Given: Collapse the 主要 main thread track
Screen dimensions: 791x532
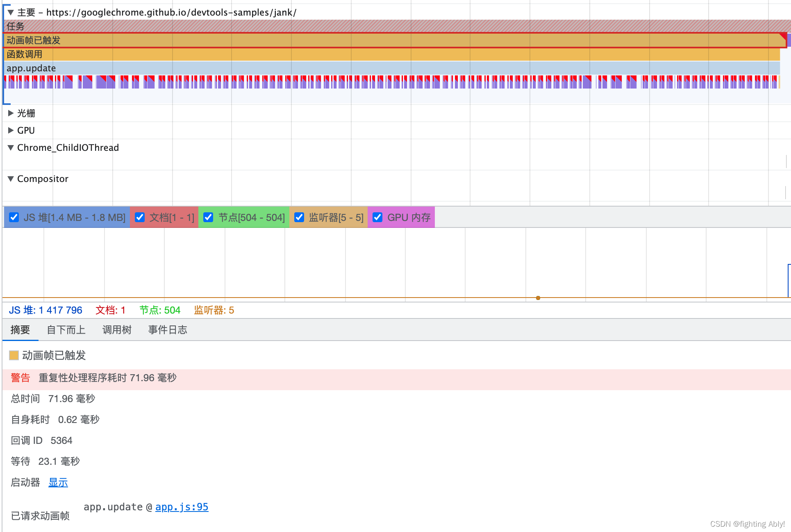Looking at the screenshot, I should [11, 12].
